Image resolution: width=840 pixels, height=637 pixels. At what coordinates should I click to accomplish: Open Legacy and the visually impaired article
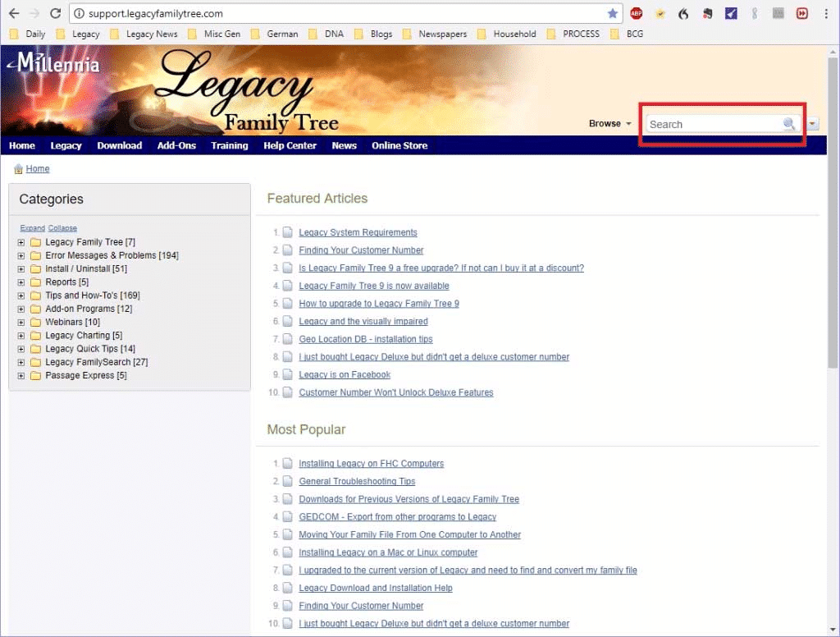click(363, 321)
